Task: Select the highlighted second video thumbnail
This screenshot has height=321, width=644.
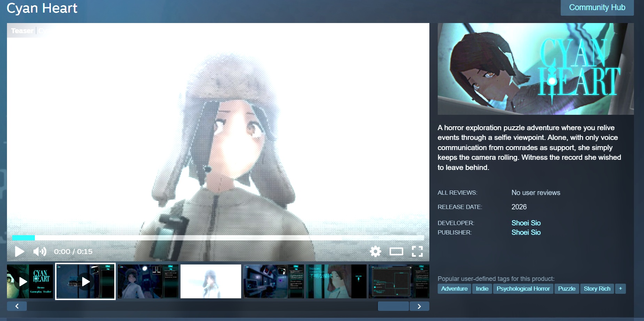Action: [x=85, y=281]
